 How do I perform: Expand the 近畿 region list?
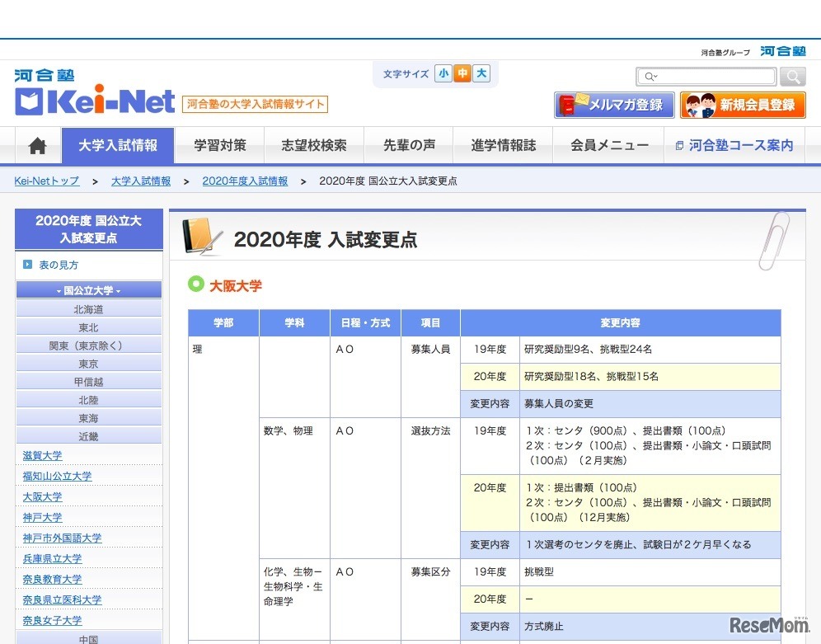click(x=89, y=435)
